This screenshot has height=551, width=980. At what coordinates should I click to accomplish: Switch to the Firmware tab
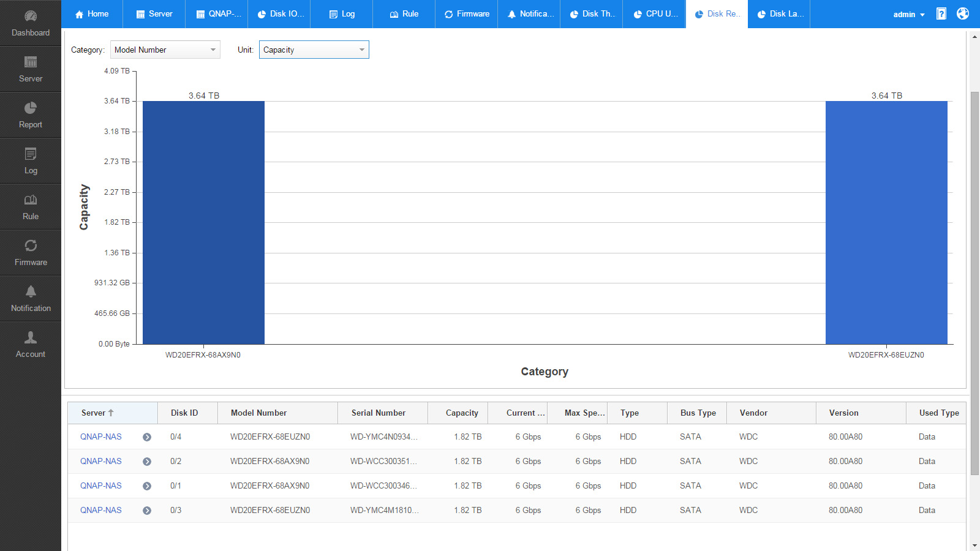[x=467, y=14]
